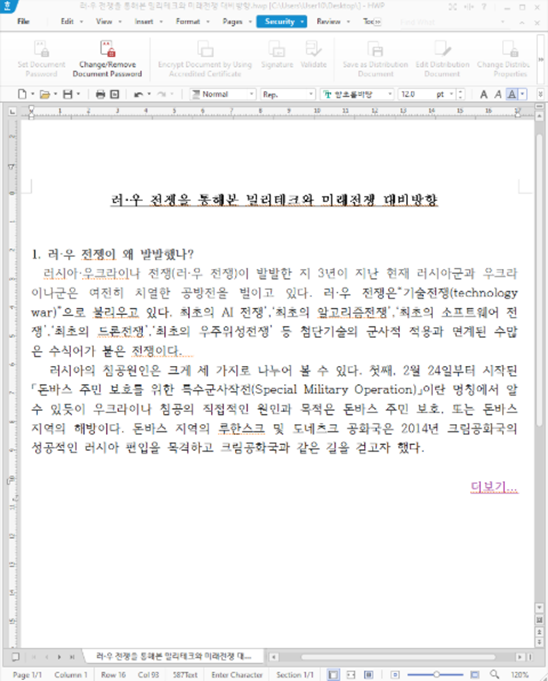Click the Undo arrow icon
The image size is (548, 681).
(139, 94)
